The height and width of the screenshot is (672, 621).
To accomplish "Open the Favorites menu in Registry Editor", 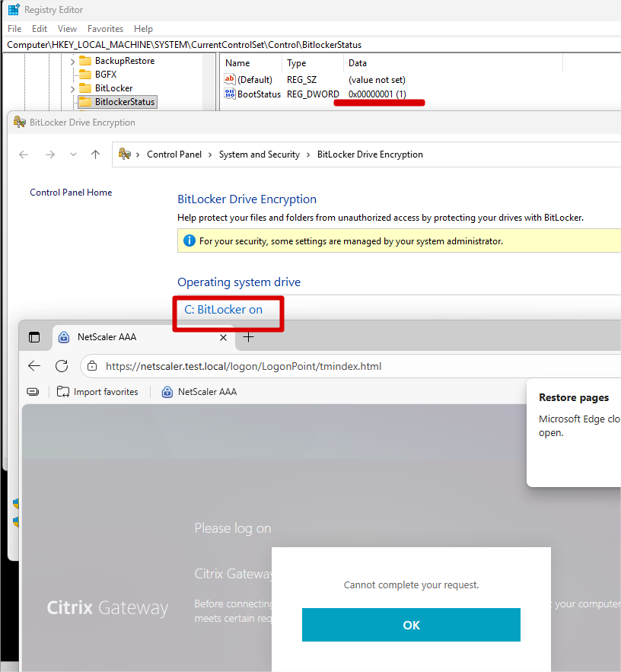I will point(106,29).
